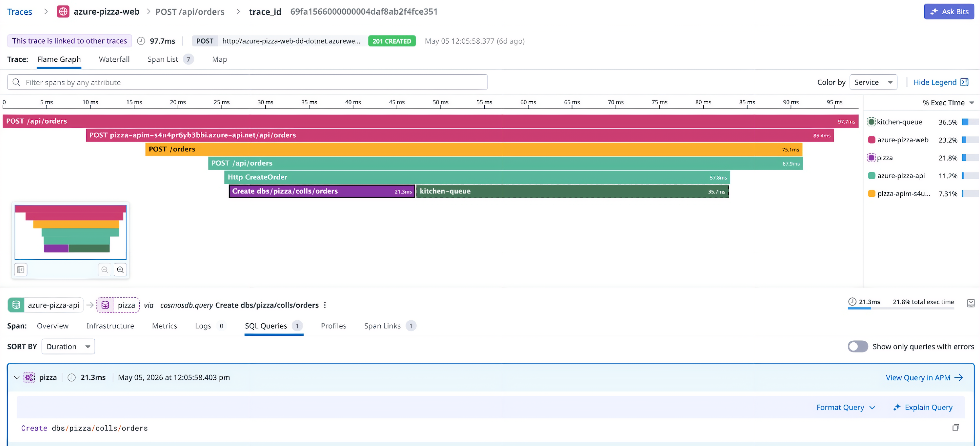The width and height of the screenshot is (980, 446).
Task: Click the Filter spans by any attribute field
Action: click(247, 82)
